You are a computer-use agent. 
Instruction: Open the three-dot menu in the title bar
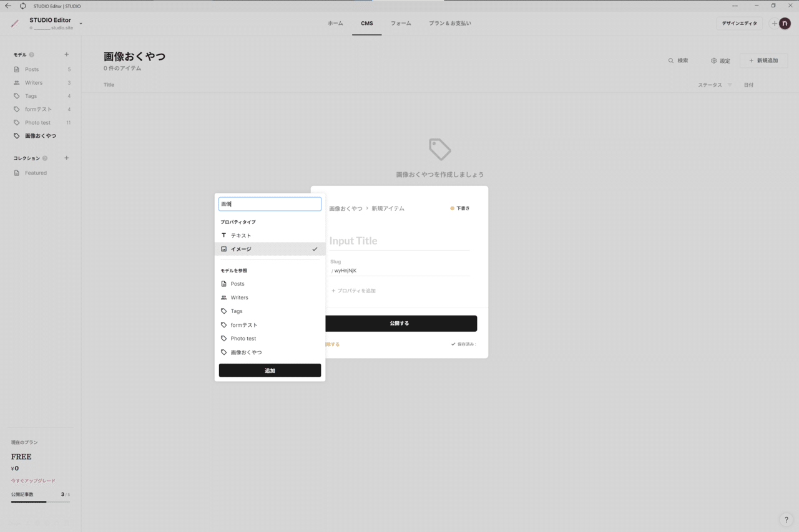(x=735, y=6)
